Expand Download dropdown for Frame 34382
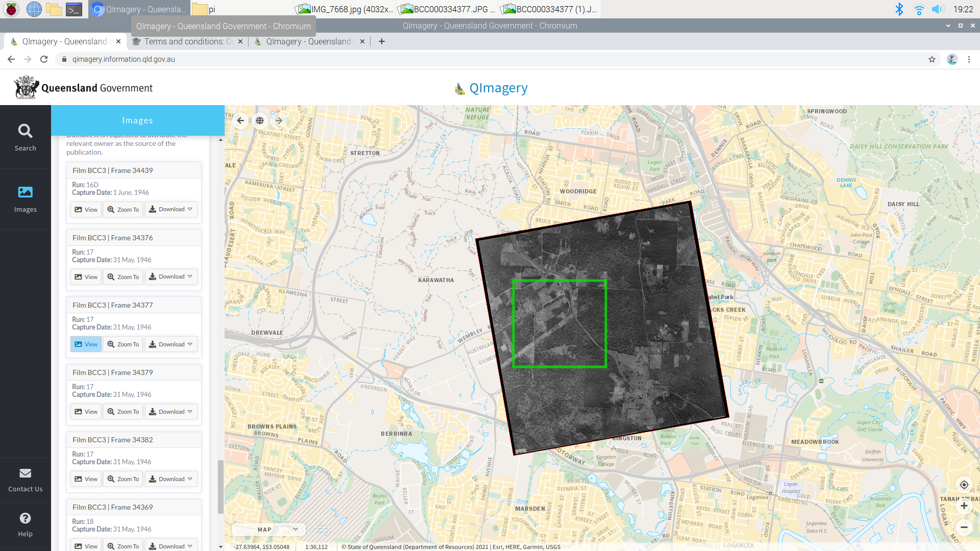 click(x=171, y=479)
